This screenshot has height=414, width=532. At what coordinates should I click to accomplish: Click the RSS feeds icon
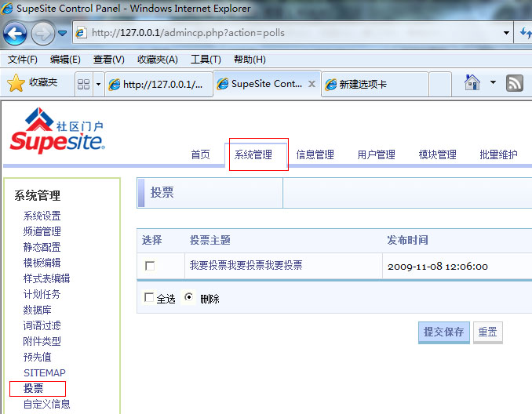(x=515, y=83)
